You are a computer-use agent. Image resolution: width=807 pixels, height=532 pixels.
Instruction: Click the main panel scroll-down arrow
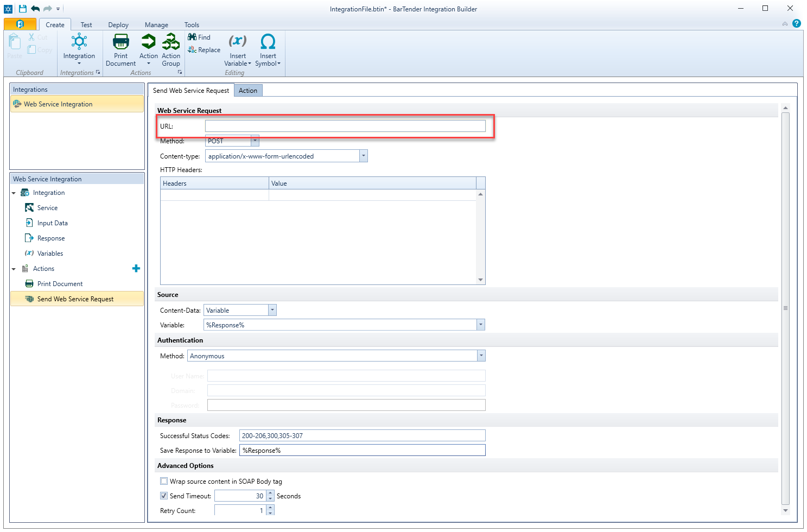click(x=785, y=510)
